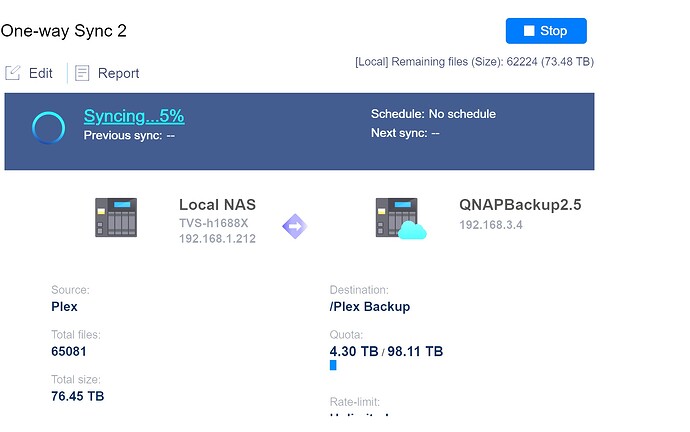The width and height of the screenshot is (690, 432).
Task: Select the Local NAS device icon
Action: point(116,217)
